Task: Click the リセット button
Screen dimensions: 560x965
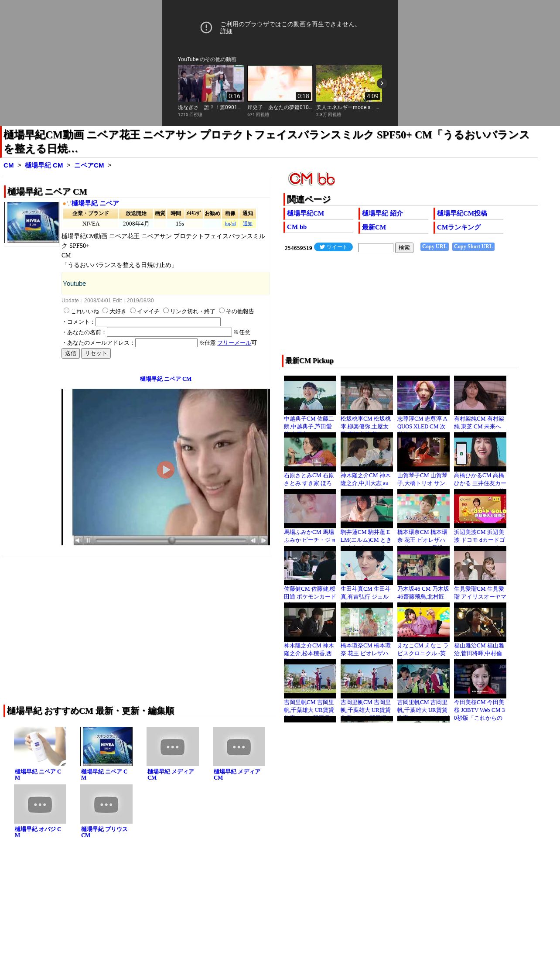Action: click(x=96, y=353)
